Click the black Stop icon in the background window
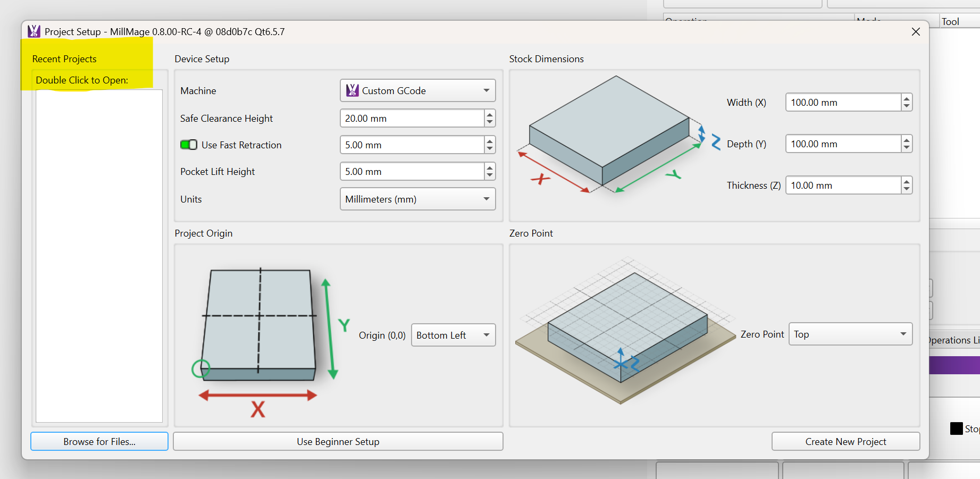 coord(957,428)
